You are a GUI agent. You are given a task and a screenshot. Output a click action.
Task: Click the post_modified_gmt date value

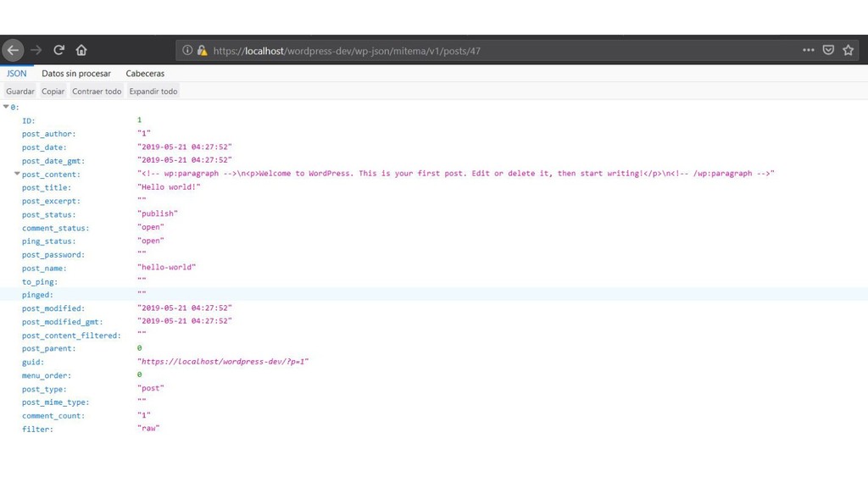[184, 321]
